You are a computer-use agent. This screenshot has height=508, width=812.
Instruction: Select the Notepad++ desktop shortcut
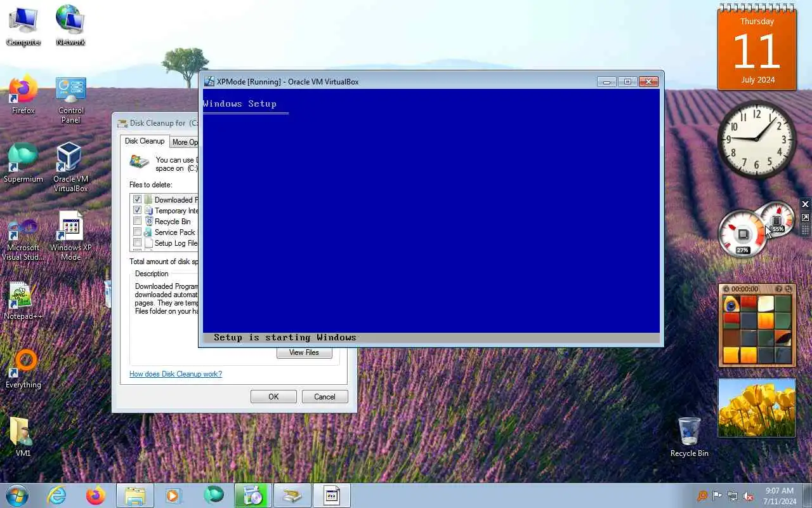click(x=23, y=301)
